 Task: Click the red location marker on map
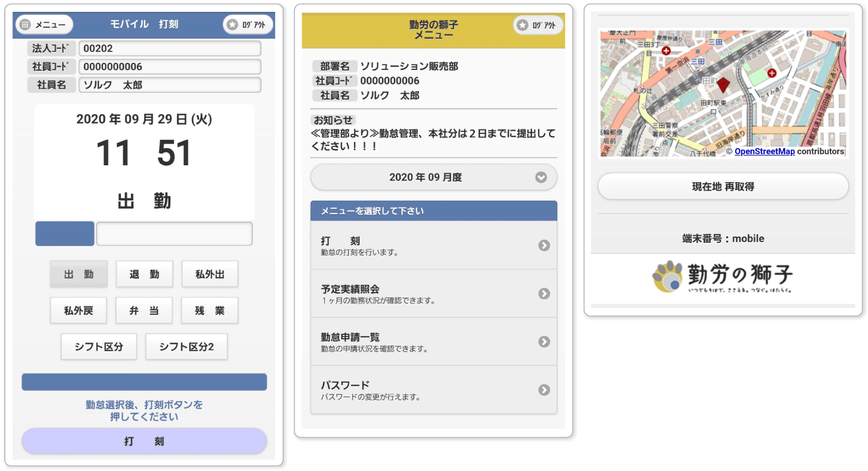click(723, 85)
